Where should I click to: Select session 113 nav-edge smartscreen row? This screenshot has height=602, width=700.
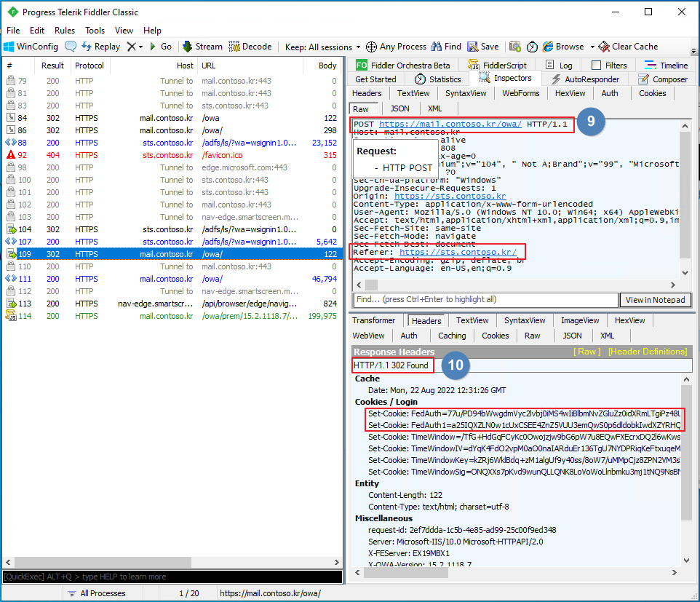(172, 304)
